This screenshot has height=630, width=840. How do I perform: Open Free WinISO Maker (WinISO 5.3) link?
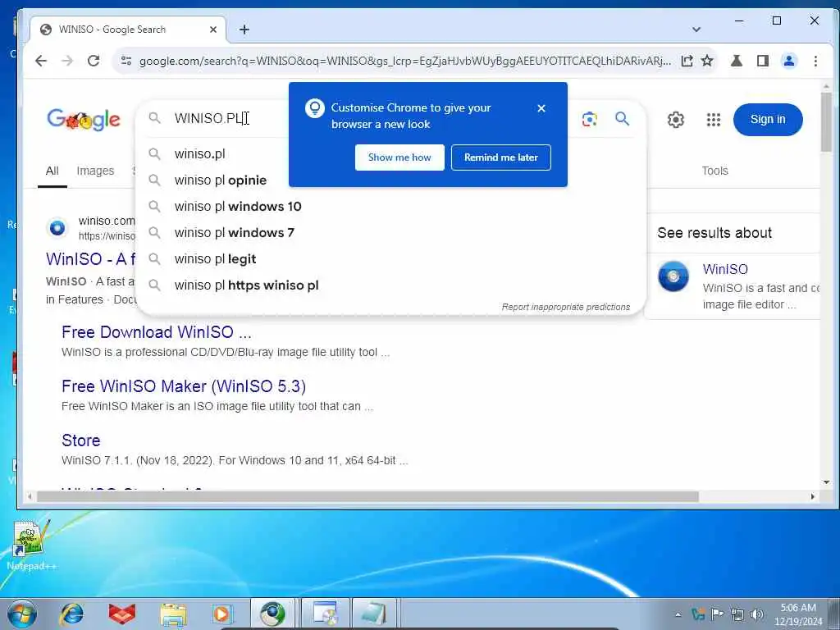tap(184, 386)
